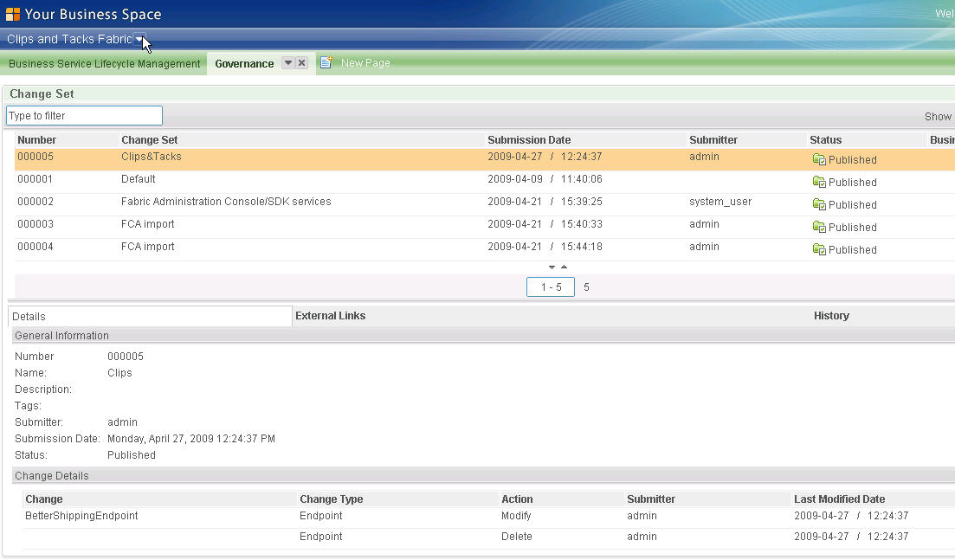Open the External Links tab

(x=330, y=316)
